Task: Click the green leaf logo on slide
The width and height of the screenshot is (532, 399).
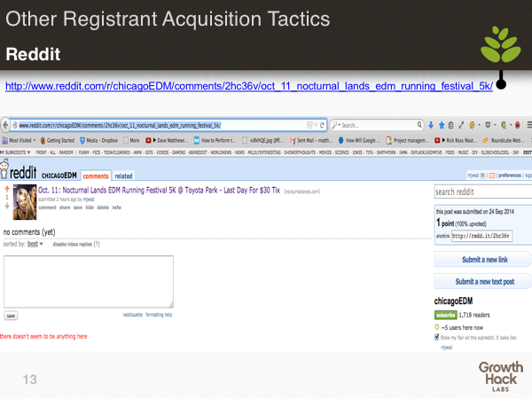Action: coord(501,44)
